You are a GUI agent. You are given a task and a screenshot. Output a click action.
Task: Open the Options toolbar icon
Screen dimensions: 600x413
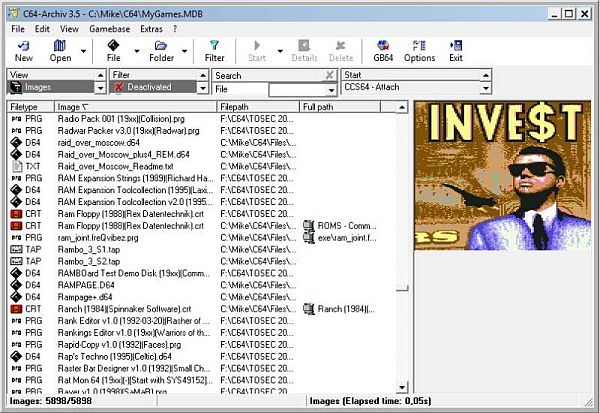click(419, 46)
